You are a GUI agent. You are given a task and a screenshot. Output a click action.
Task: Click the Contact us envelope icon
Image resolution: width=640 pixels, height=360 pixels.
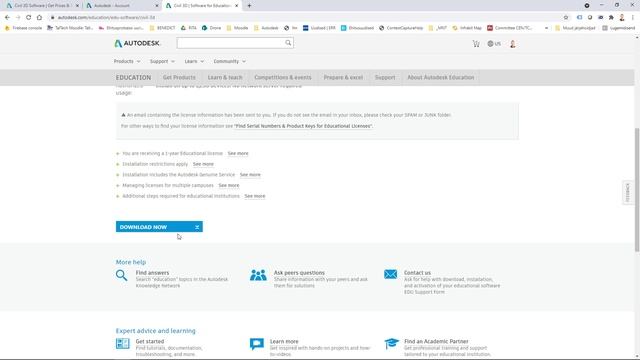[x=390, y=274]
